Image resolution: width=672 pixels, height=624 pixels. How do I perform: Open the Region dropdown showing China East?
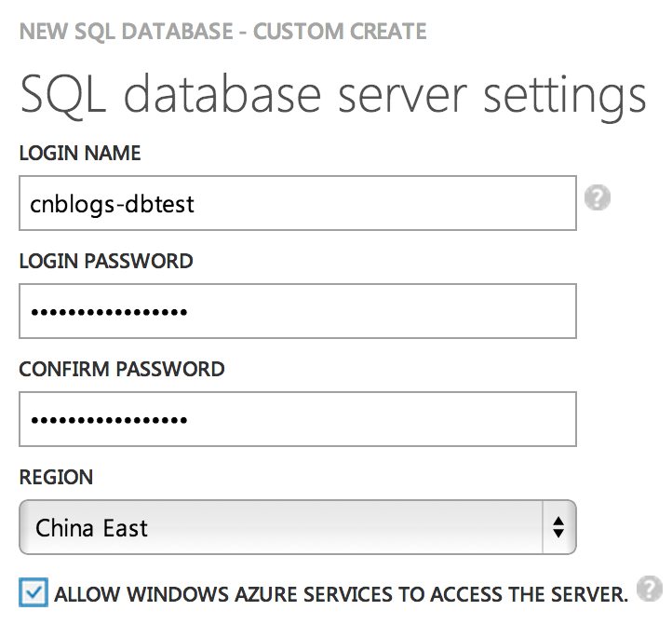tap(298, 528)
